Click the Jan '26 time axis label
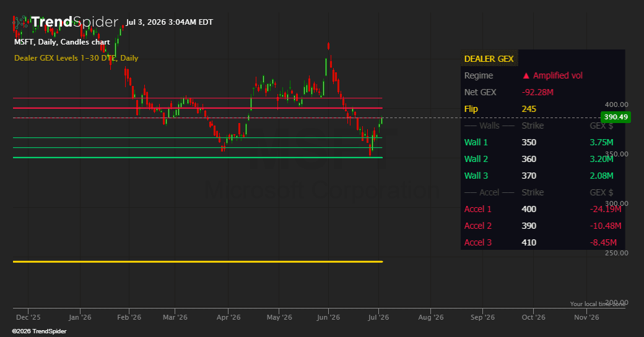Screen dimensions: 644x337 [80, 317]
